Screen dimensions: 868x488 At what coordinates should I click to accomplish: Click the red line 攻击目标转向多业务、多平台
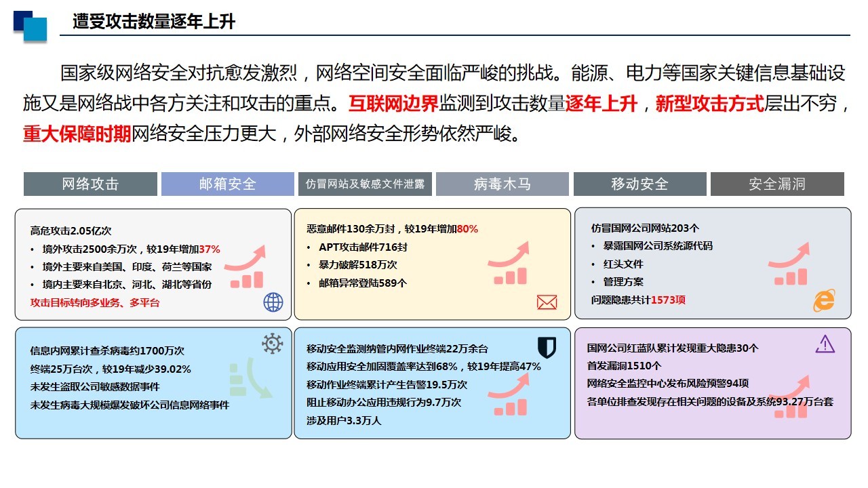(x=95, y=302)
